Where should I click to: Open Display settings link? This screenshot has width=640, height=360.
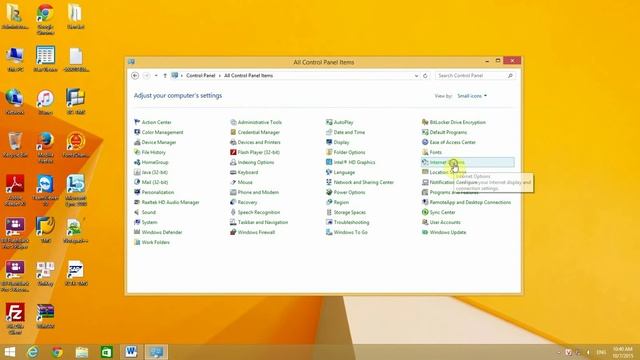[341, 142]
